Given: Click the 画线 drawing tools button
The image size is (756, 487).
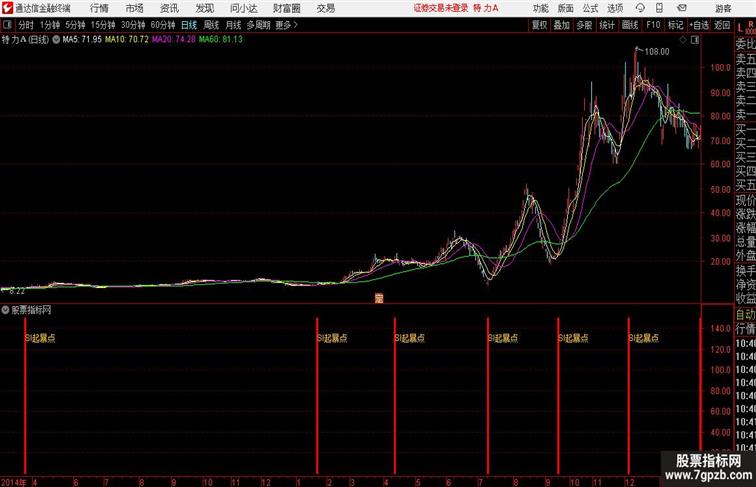Looking at the screenshot, I should [630, 25].
